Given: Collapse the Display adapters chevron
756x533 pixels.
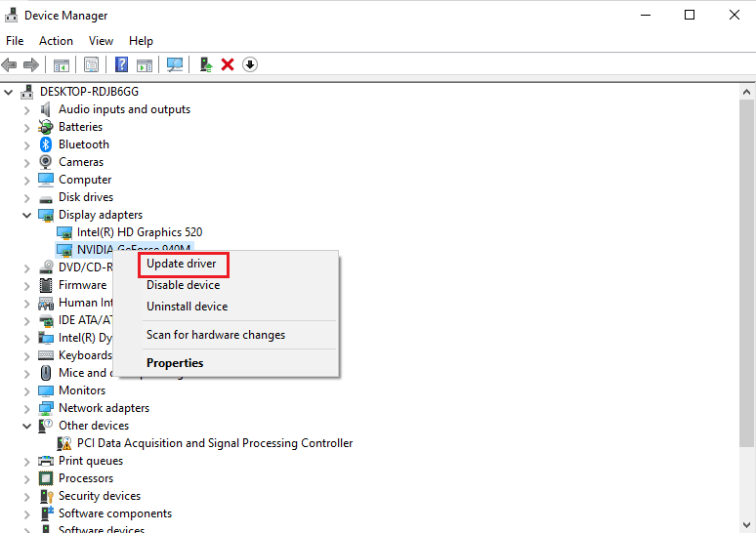Looking at the screenshot, I should pos(26,215).
